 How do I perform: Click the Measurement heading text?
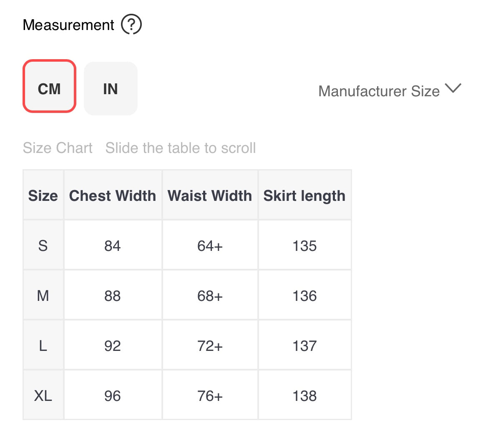[68, 25]
